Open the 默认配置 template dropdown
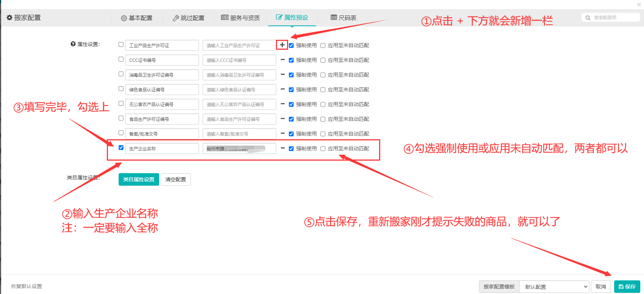The image size is (644, 294). (x=554, y=287)
